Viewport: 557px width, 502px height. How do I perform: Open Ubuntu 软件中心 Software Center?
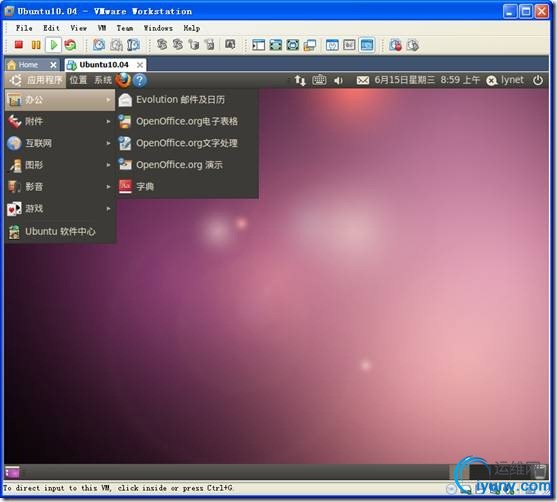pyautogui.click(x=60, y=232)
